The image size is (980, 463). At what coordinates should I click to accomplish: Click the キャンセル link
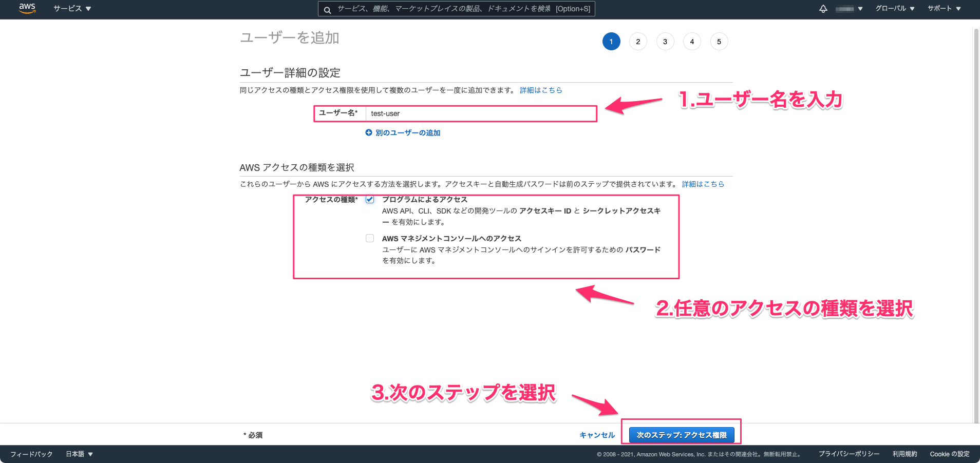click(x=597, y=435)
